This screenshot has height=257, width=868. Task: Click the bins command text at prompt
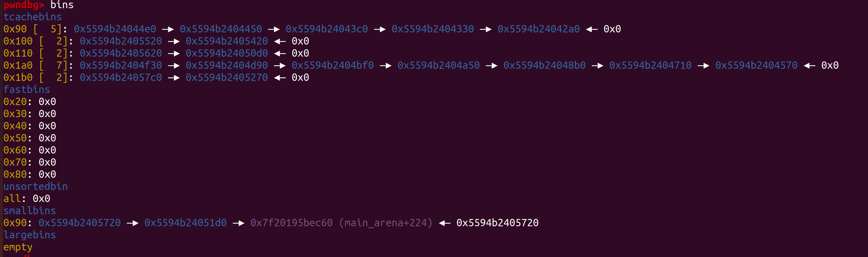click(62, 5)
